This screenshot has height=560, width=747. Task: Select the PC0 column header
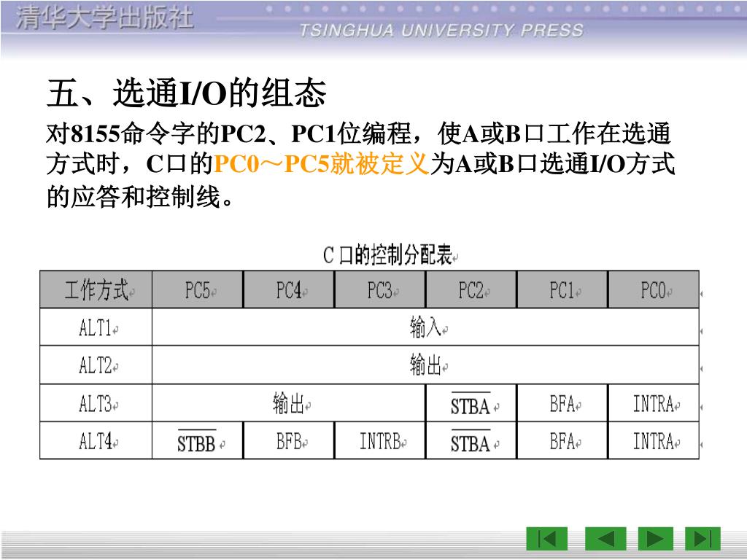point(654,289)
